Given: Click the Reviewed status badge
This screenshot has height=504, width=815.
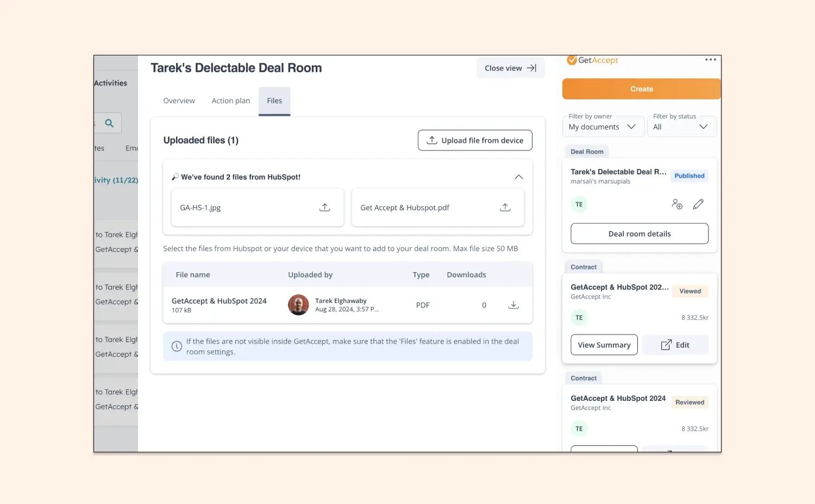Looking at the screenshot, I should [689, 402].
